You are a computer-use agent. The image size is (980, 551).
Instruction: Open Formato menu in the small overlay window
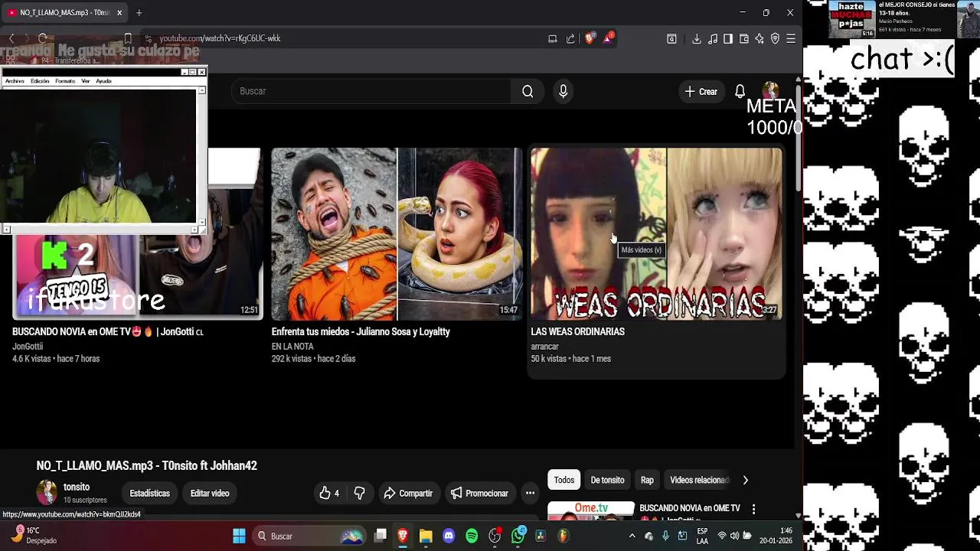pos(65,80)
